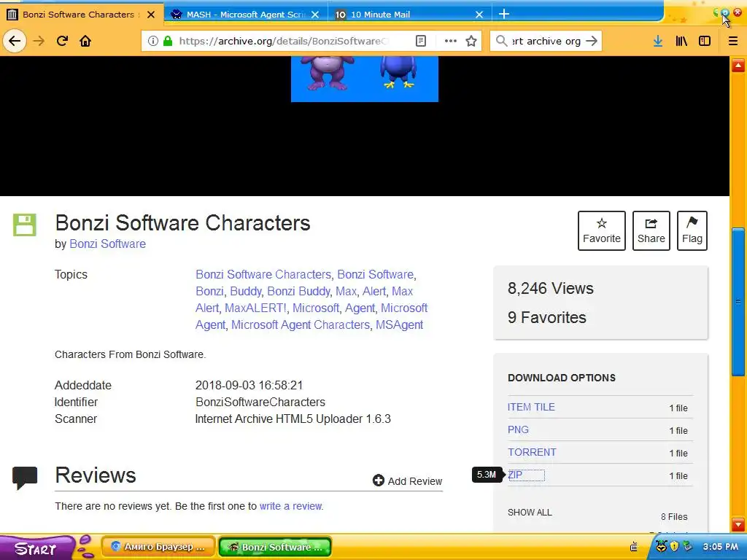Click the green secure padlock icon

(168, 41)
